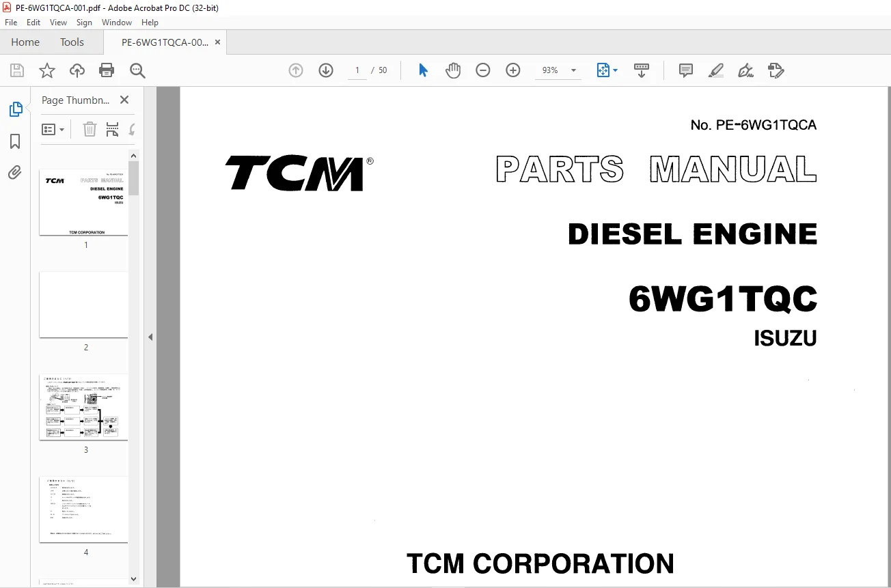Click the TCM logo on the page
The height and width of the screenshot is (588, 891).
pos(299,173)
